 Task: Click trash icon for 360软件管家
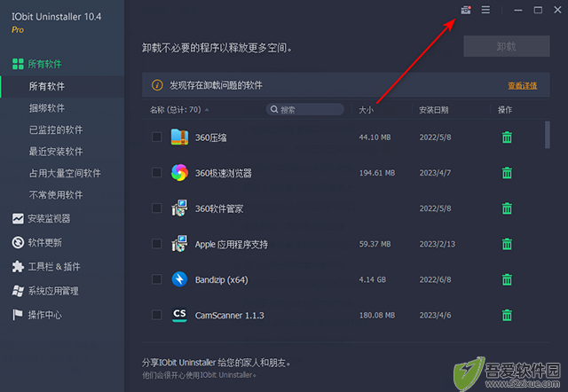point(507,208)
